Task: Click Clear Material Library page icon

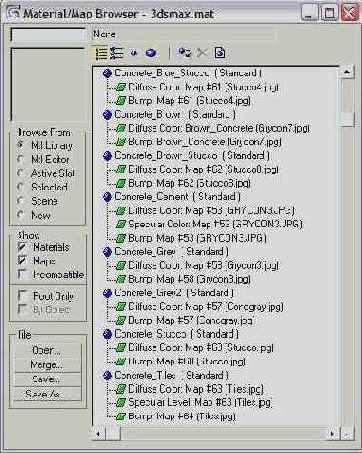Action: 220,53
